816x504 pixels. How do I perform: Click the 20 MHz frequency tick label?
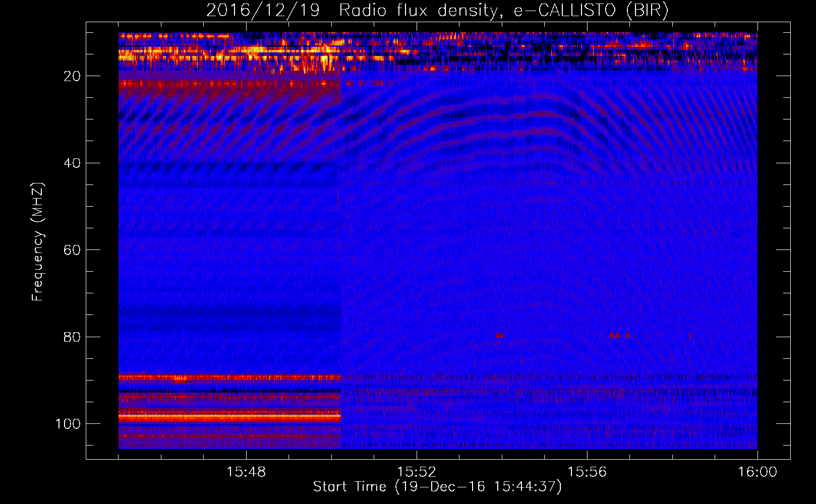[x=73, y=76]
